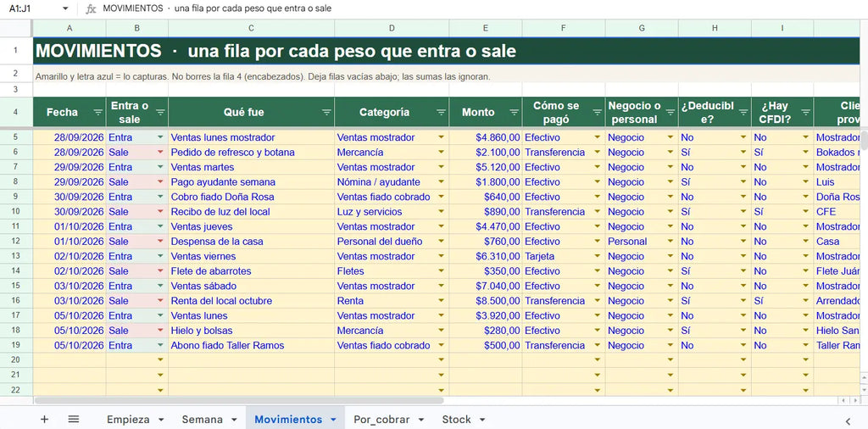Viewport: 868px width, 429px height.
Task: Select the 'CFE' provider cell
Action: [837, 212]
